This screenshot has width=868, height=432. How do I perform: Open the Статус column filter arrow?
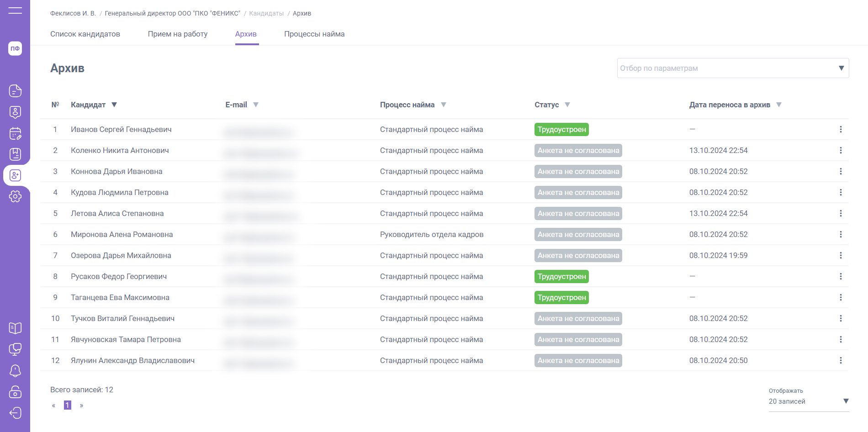[x=567, y=105]
